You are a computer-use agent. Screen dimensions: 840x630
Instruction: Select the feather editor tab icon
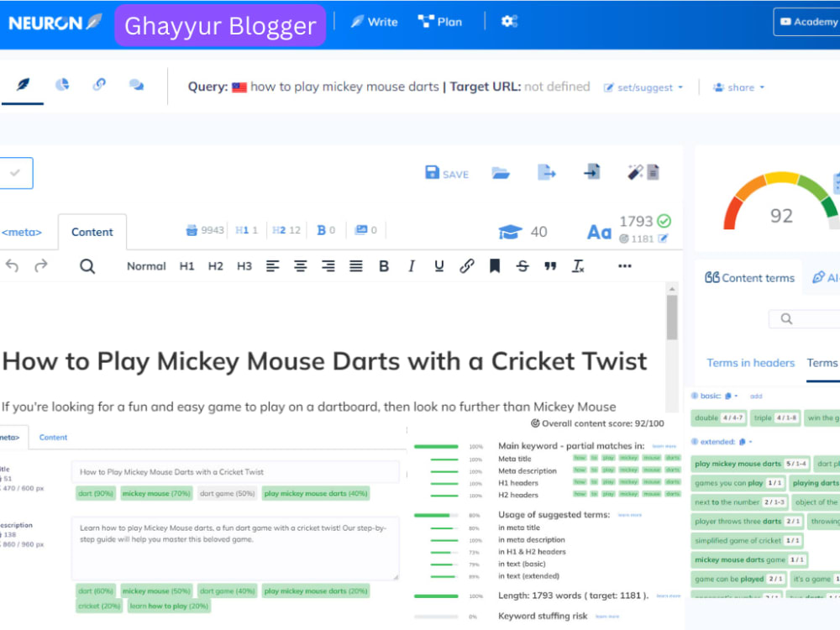pyautogui.click(x=23, y=85)
